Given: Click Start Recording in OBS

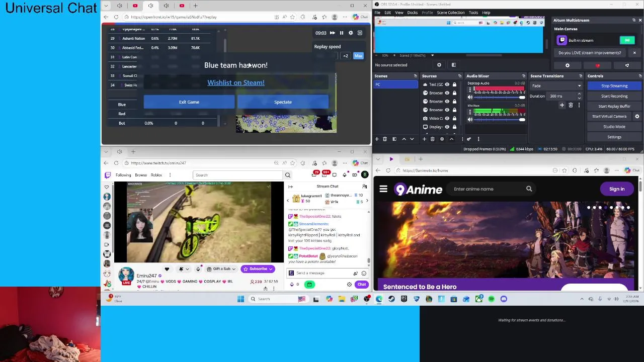Looking at the screenshot, I should [x=614, y=96].
